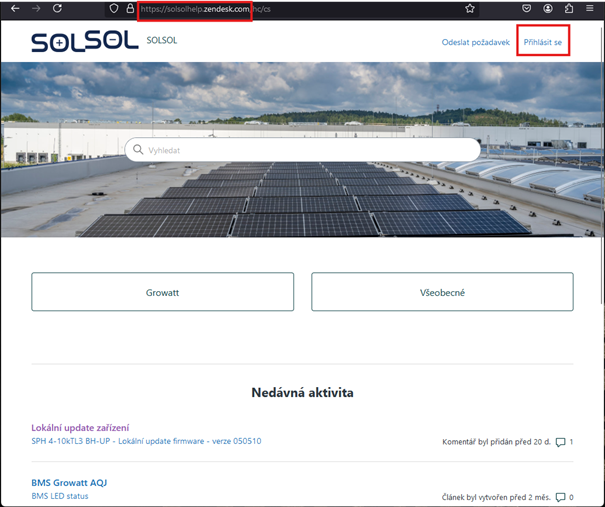
Task: Open Lokální update zařízení link
Action: pos(80,428)
